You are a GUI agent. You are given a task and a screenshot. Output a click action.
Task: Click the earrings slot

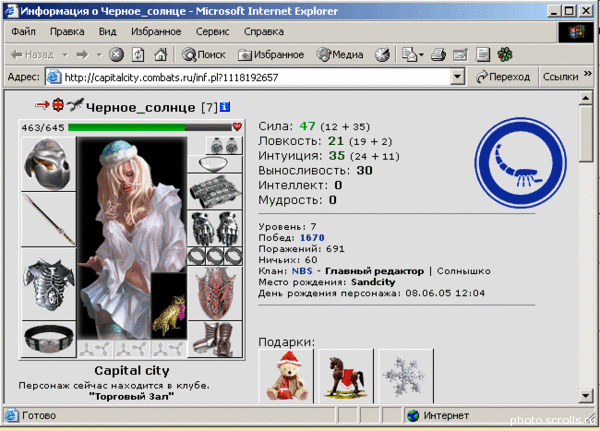224,146
